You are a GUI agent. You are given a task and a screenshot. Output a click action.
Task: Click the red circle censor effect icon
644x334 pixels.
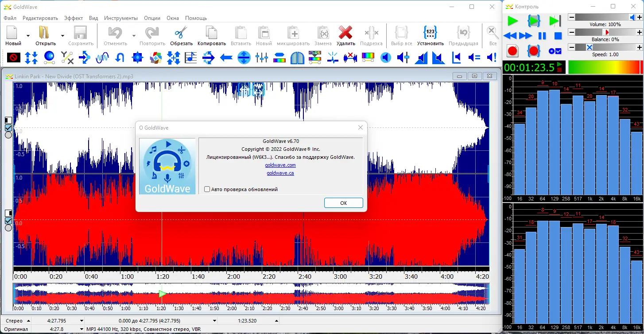tap(14, 57)
